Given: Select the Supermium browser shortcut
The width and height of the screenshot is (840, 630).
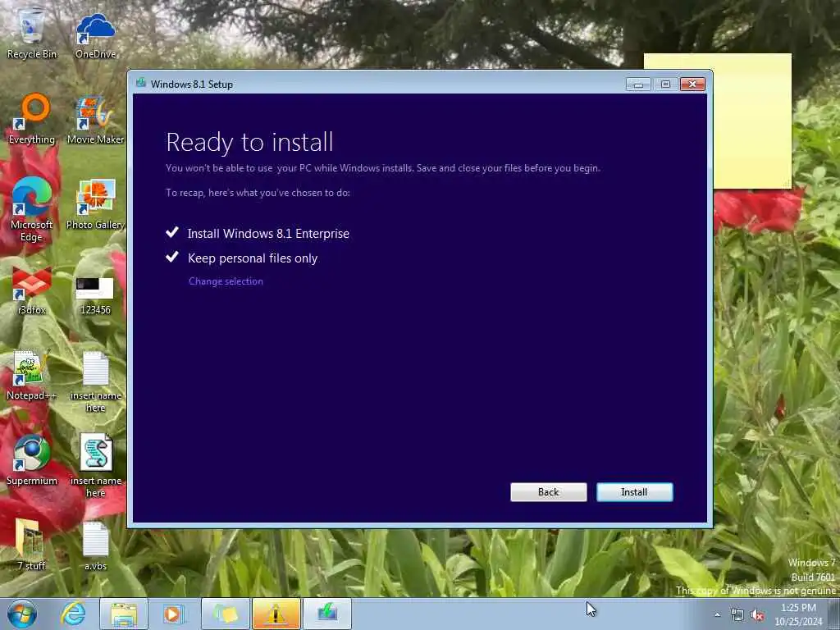Looking at the screenshot, I should pyautogui.click(x=32, y=461).
